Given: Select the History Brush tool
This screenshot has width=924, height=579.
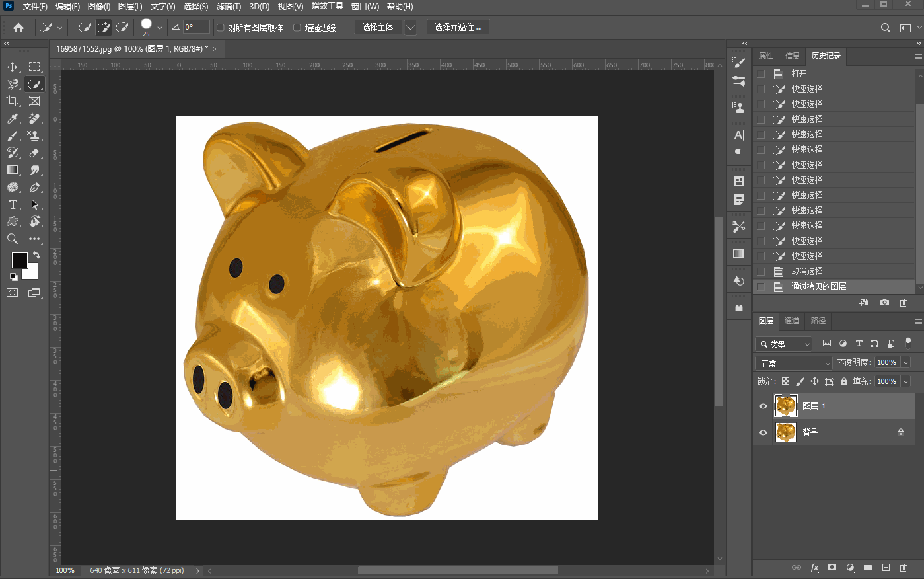Looking at the screenshot, I should click(13, 153).
